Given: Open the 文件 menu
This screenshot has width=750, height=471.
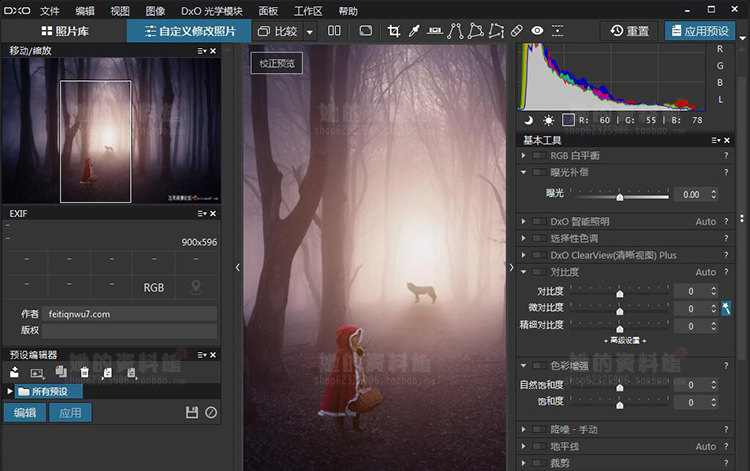Looking at the screenshot, I should click(49, 11).
